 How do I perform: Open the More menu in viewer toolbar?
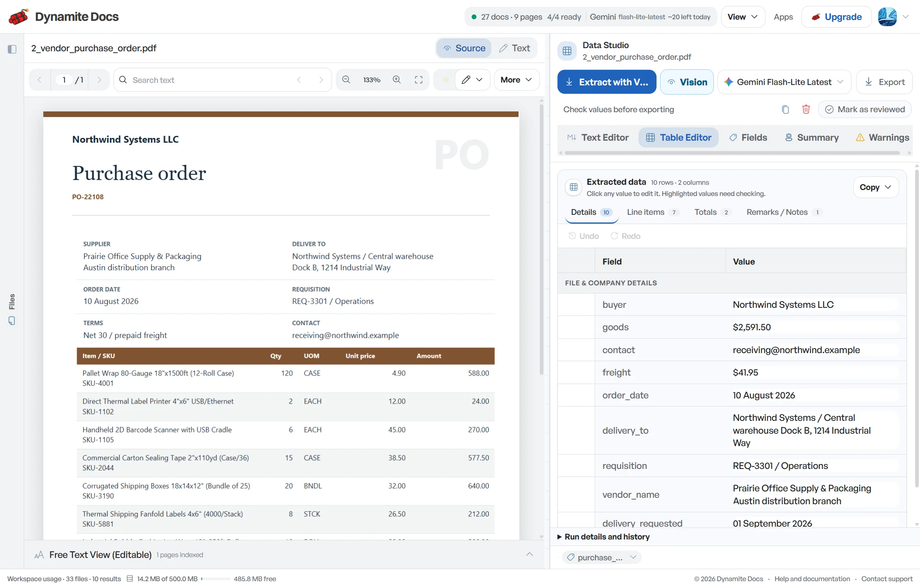[x=517, y=80]
